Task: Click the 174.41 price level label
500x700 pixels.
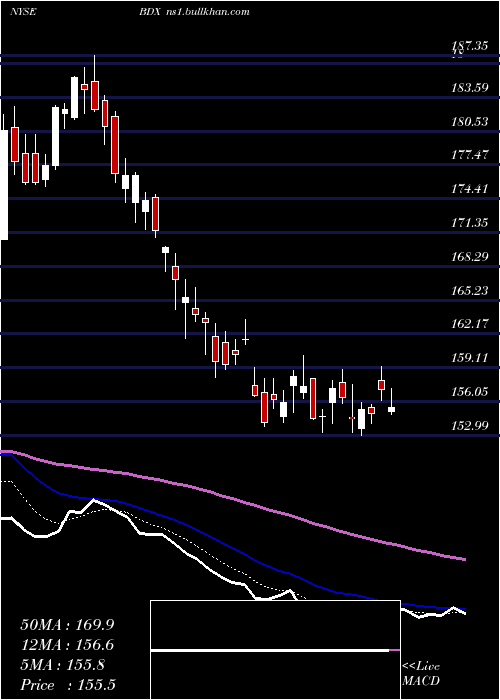Action: (469, 189)
